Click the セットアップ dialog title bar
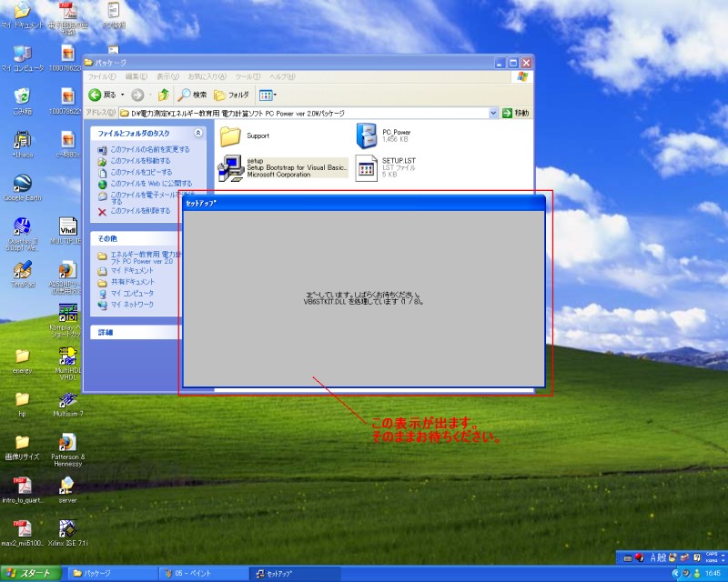 (x=363, y=204)
